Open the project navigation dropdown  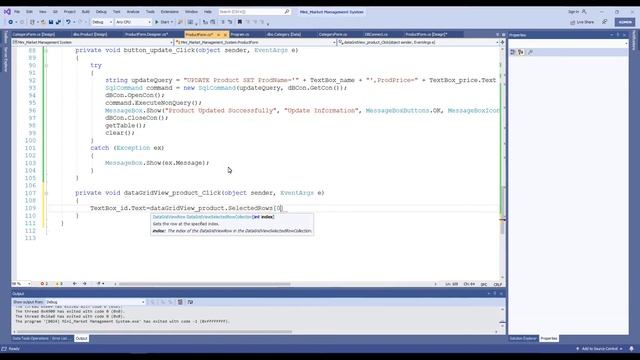(93, 42)
